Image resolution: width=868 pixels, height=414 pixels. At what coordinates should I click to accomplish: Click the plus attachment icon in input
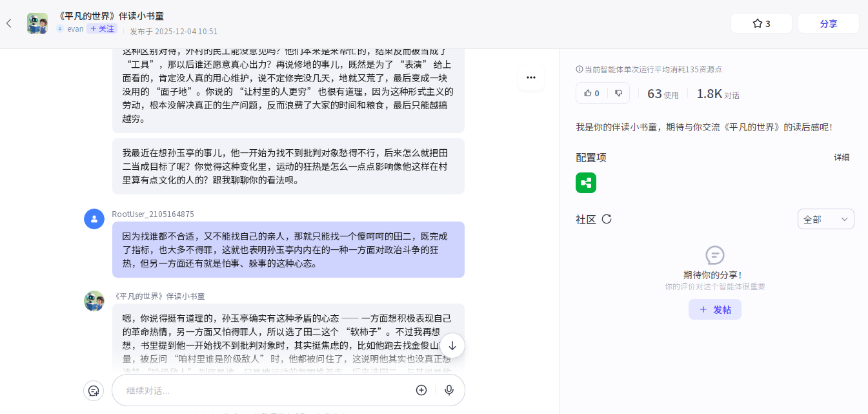point(421,390)
